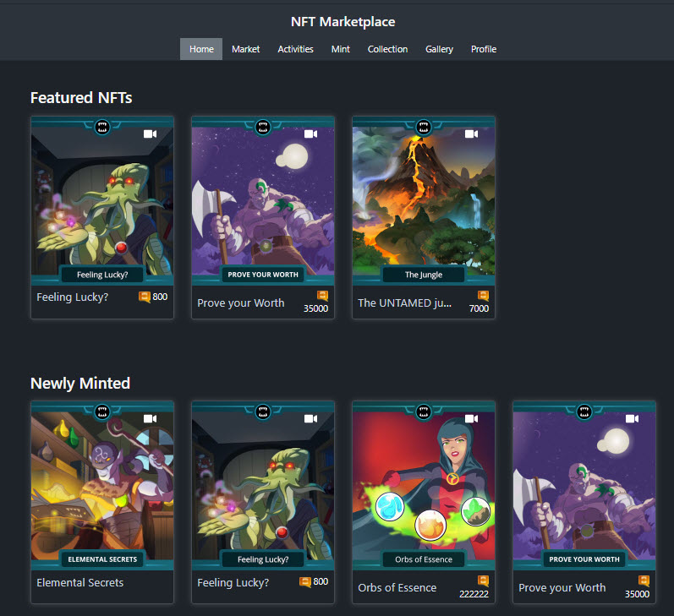This screenshot has width=674, height=616.
Task: Click featured 'Feeling Lucky?' card title
Action: coord(72,297)
